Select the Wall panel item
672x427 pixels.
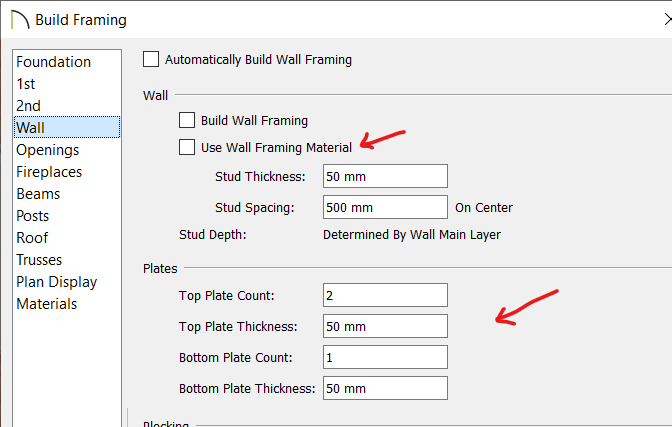67,127
